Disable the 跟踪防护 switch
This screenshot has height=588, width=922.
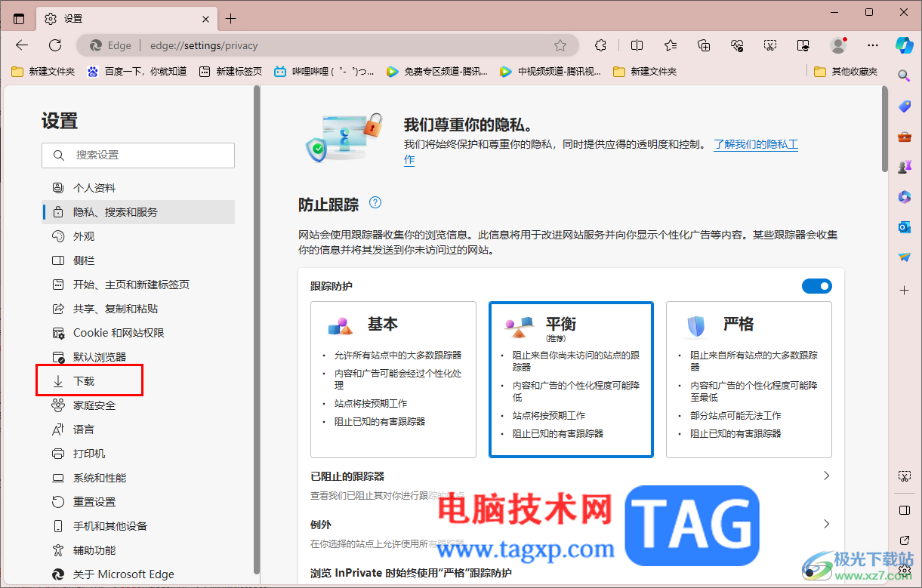click(816, 286)
